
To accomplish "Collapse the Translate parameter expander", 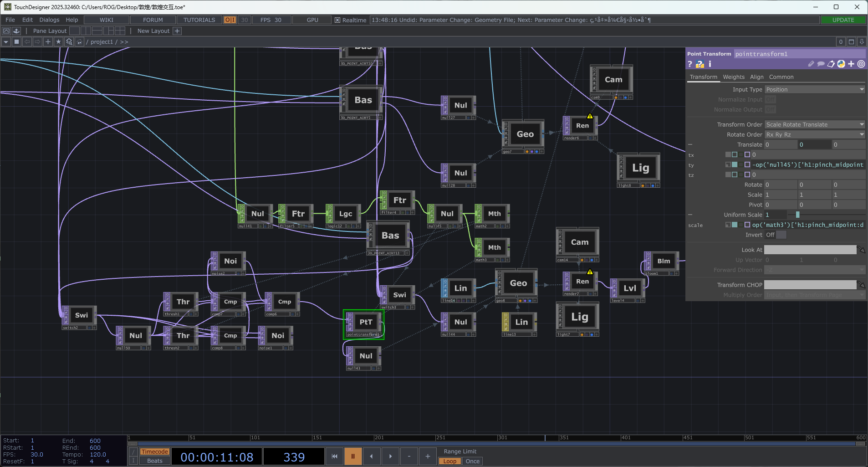I will pyautogui.click(x=690, y=145).
